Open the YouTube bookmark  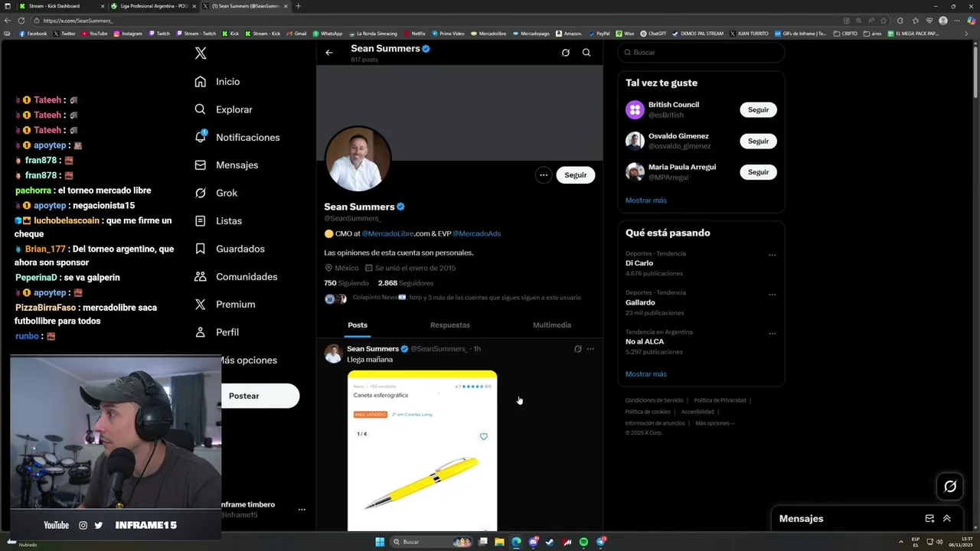pyautogui.click(x=94, y=34)
